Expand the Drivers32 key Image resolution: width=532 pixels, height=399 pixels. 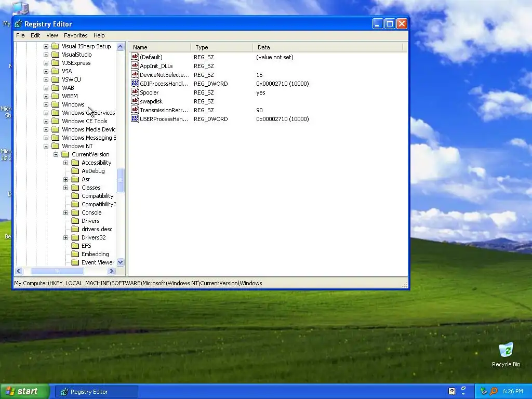click(65, 237)
